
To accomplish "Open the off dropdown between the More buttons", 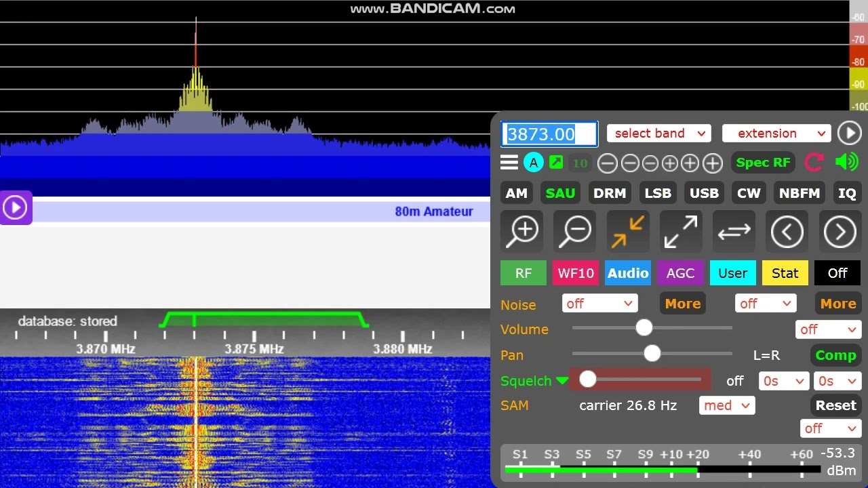I will [x=766, y=304].
